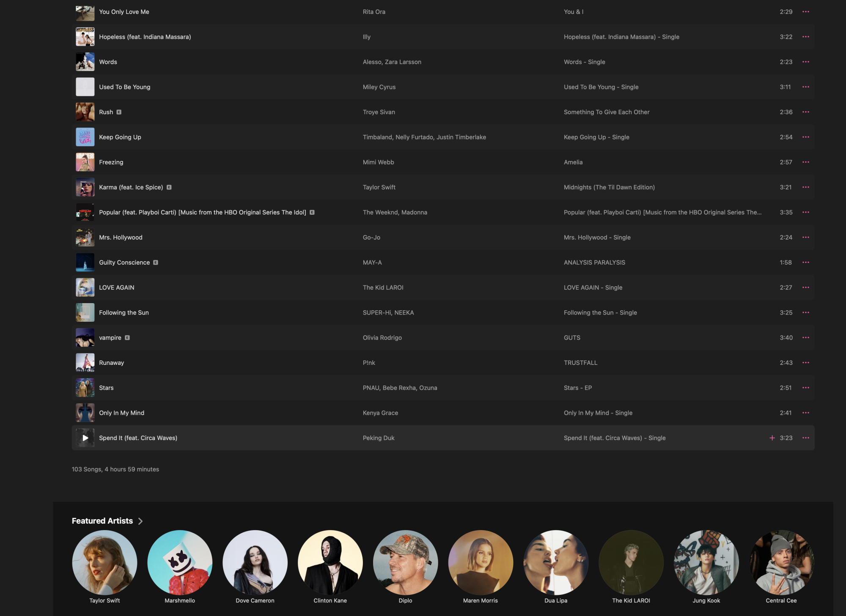The height and width of the screenshot is (616, 846).
Task: Open album link Something To Give Each Other
Action: [607, 112]
